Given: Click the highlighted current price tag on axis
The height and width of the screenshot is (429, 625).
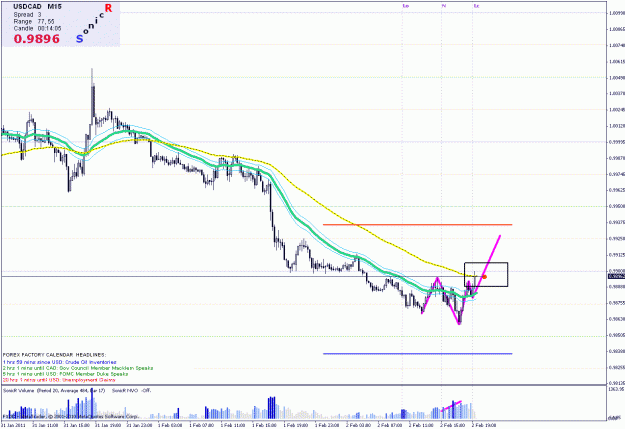Looking at the screenshot, I should [616, 276].
